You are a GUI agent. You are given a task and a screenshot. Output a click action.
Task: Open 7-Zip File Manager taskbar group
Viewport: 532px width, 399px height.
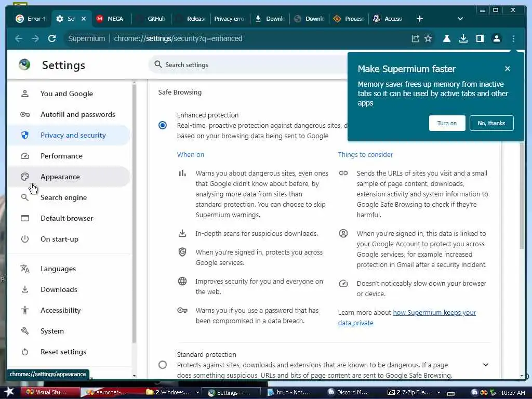coord(409,393)
